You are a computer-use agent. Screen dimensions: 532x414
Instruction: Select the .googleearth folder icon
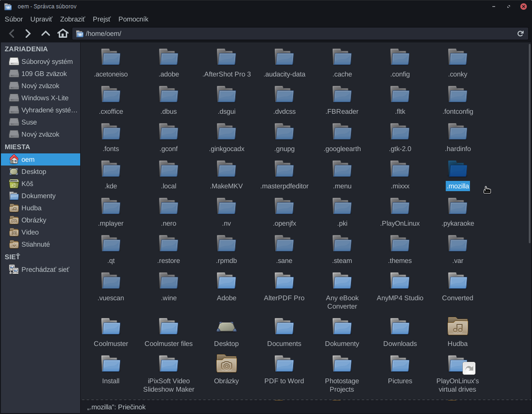coord(342,131)
